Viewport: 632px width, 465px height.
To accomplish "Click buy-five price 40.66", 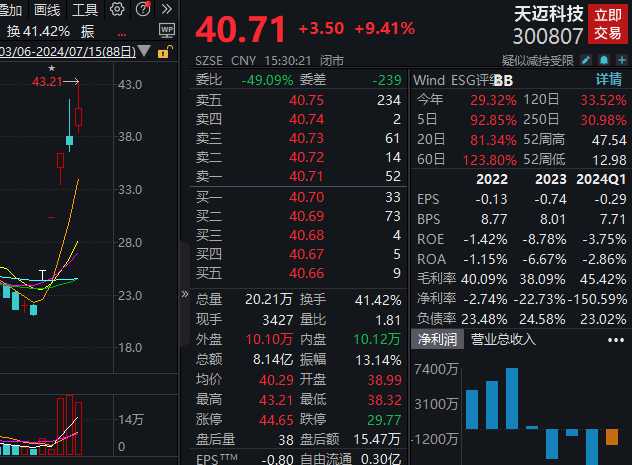I will coord(306,273).
